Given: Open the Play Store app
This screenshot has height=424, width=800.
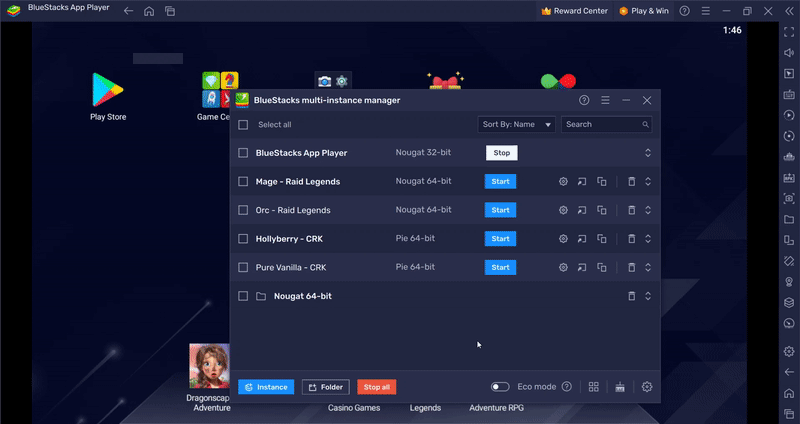Looking at the screenshot, I should [108, 96].
